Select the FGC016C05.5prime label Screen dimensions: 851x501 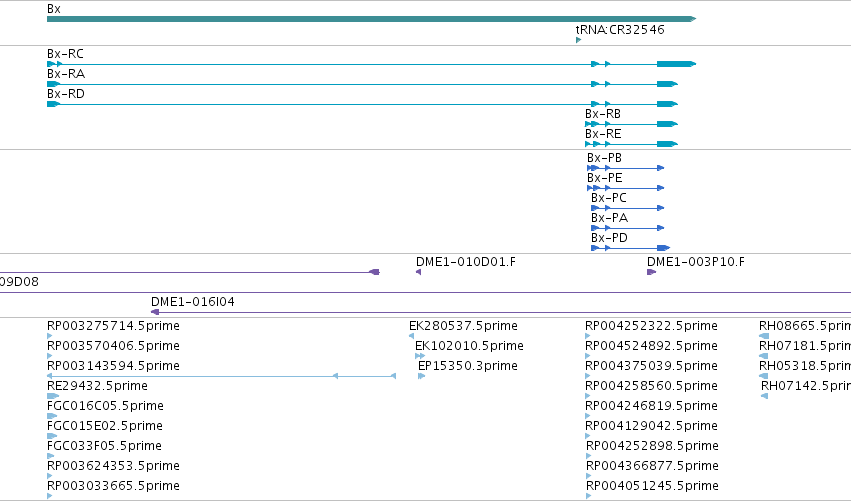(x=105, y=406)
